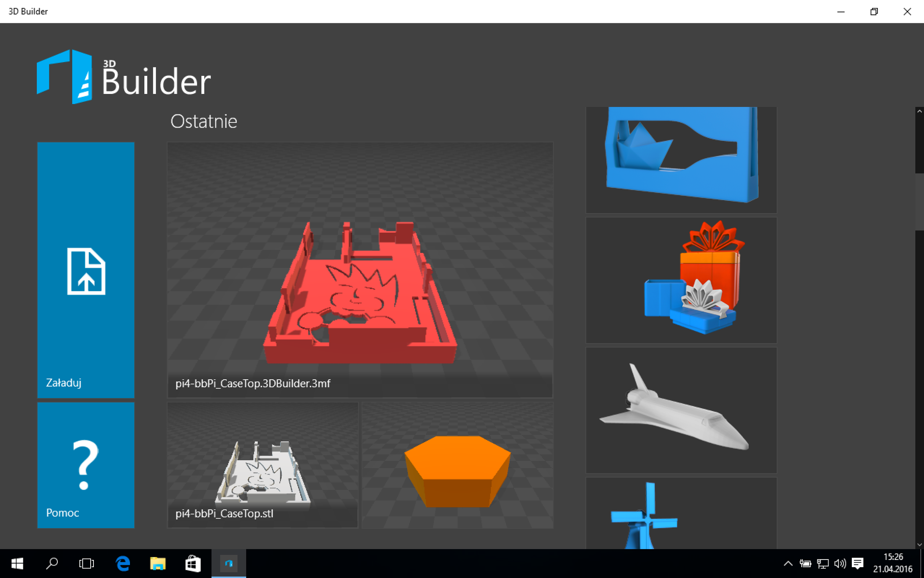This screenshot has height=578, width=924.
Task: Open Task View on the taskbar
Action: click(x=87, y=564)
